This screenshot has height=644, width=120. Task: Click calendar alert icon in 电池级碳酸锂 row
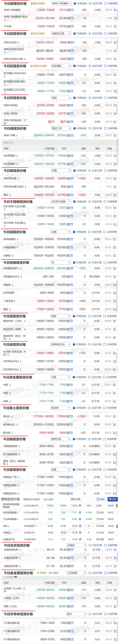click(x=80, y=512)
